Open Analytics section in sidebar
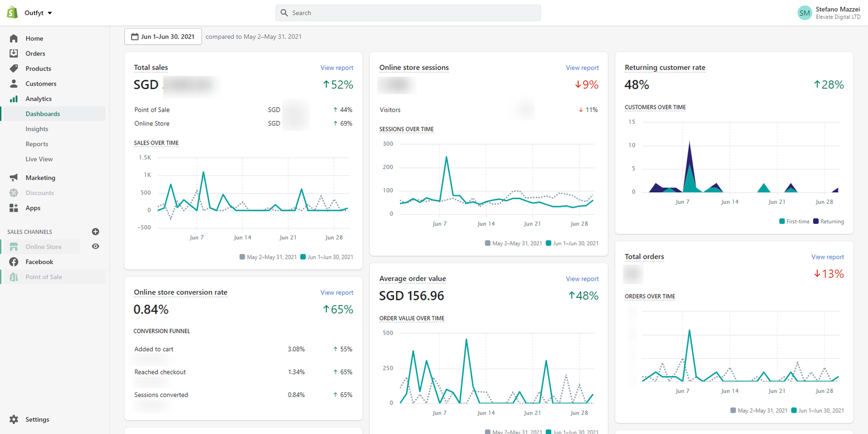This screenshot has width=868, height=434. 39,99
